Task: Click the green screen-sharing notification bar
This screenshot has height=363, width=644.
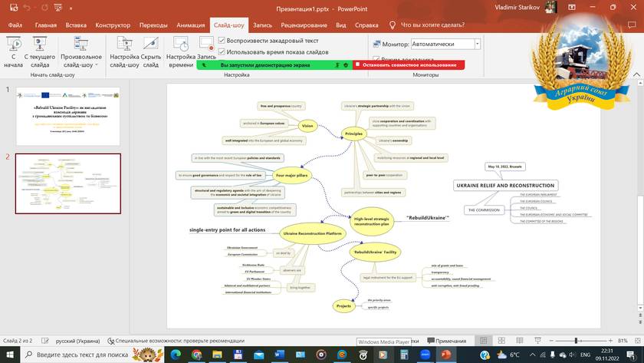Action: pos(274,65)
